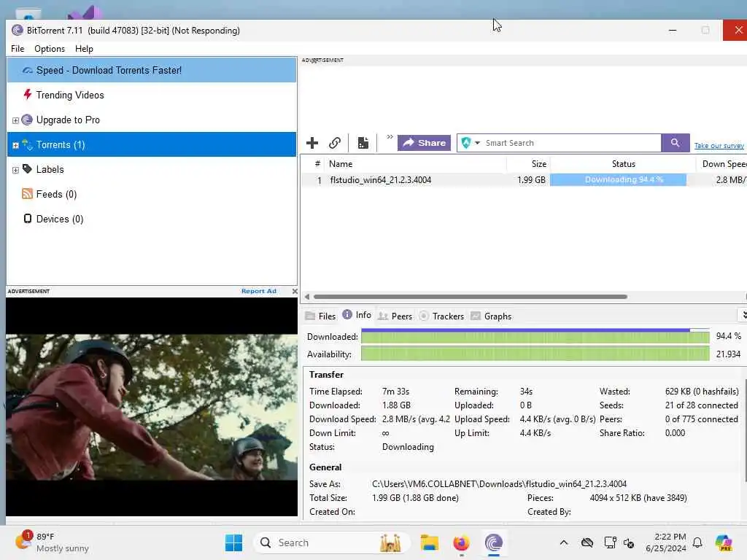Click the Report Ad link
Image resolution: width=747 pixels, height=560 pixels.
pyautogui.click(x=259, y=291)
